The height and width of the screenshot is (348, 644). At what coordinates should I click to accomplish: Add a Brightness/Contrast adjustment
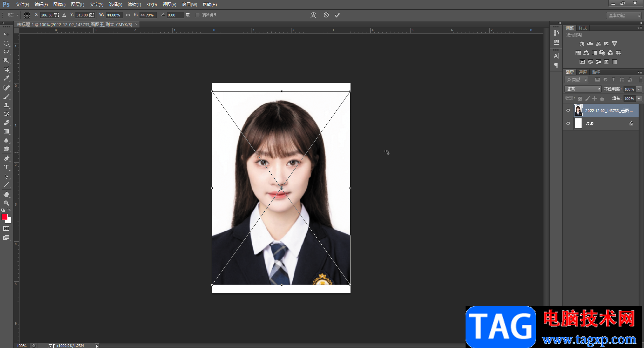pyautogui.click(x=582, y=44)
